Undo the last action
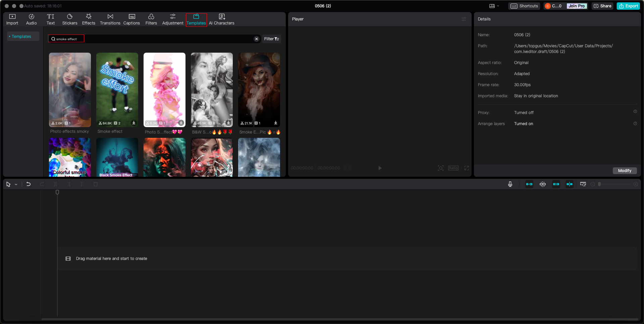The image size is (644, 324). pos(29,184)
